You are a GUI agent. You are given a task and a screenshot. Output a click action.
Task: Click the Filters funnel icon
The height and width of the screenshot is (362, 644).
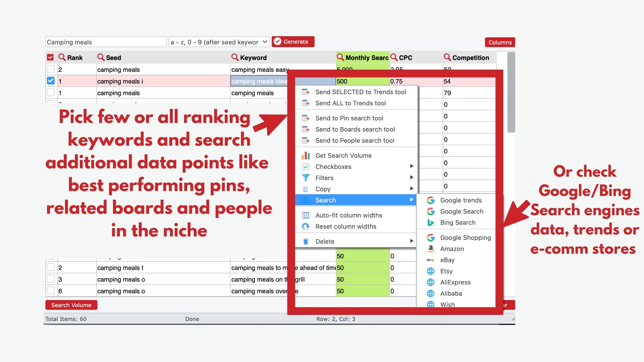tap(306, 178)
